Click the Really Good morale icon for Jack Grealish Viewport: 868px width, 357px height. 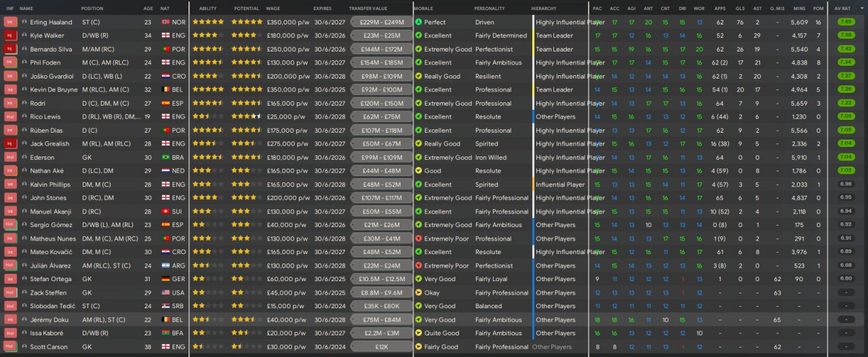(x=418, y=144)
